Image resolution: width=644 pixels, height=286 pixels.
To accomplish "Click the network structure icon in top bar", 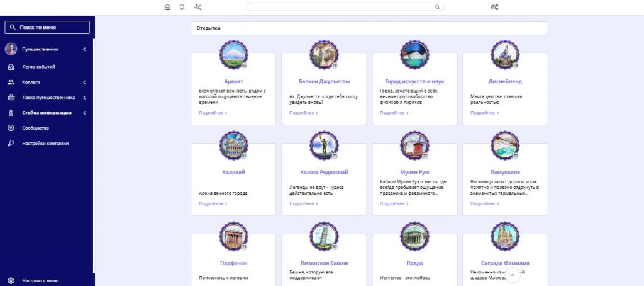I will [x=198, y=8].
